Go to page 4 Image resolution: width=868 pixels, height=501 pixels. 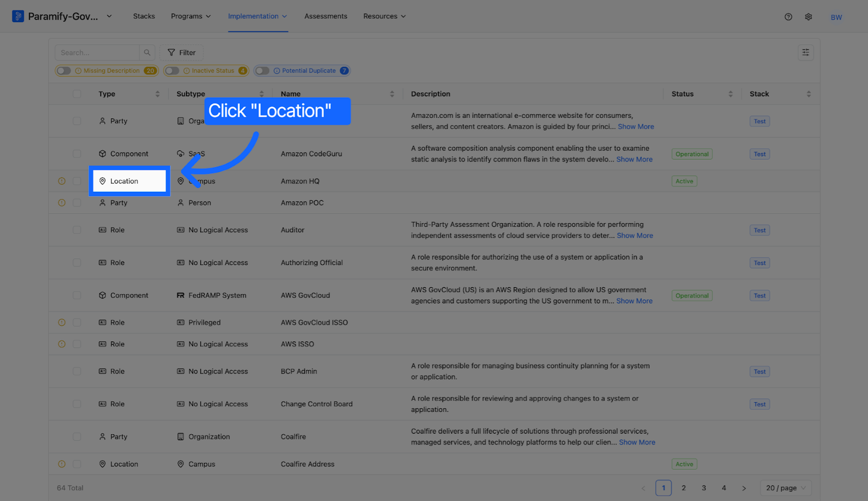tap(724, 488)
